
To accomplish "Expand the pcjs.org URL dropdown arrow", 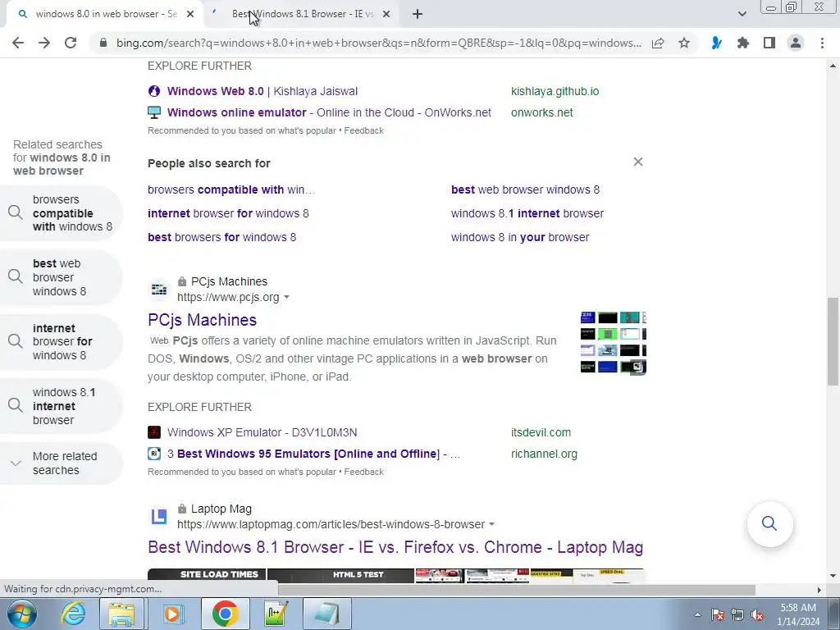I will click(286, 297).
